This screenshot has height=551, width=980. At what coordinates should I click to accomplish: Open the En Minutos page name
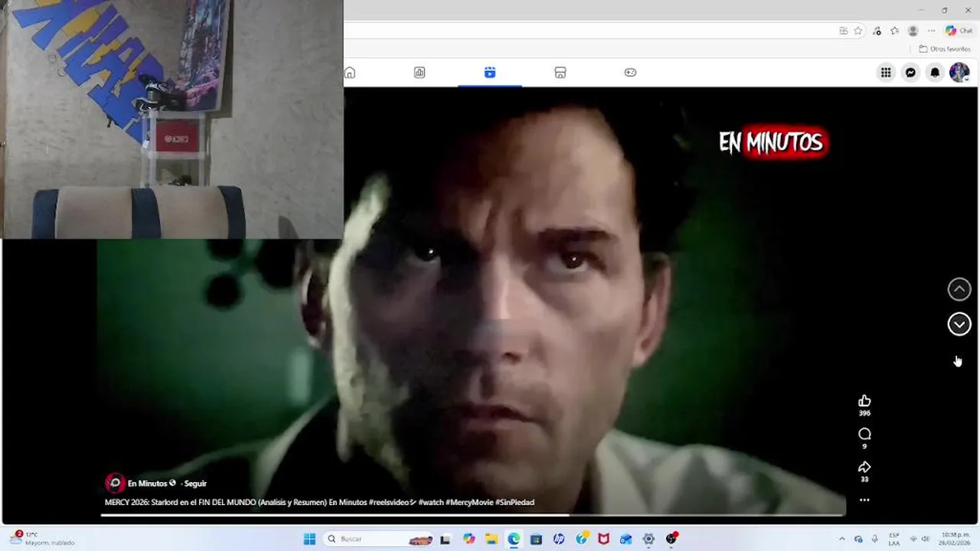147,484
